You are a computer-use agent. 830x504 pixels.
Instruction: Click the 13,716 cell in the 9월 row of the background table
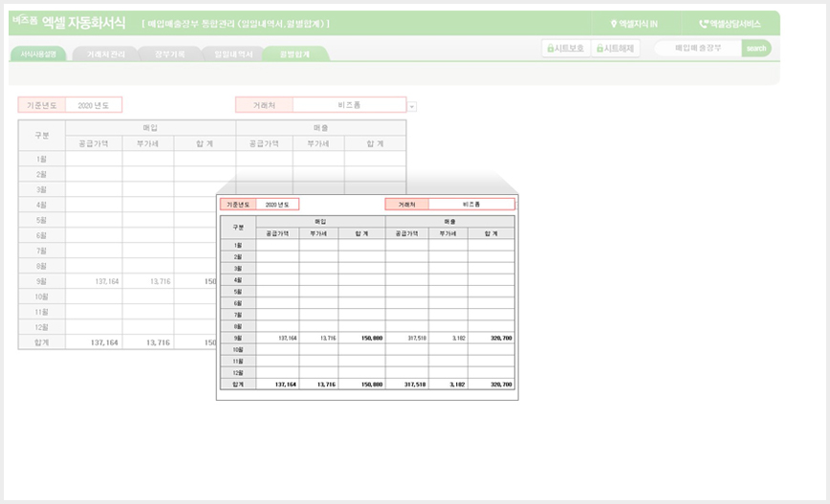click(x=148, y=281)
